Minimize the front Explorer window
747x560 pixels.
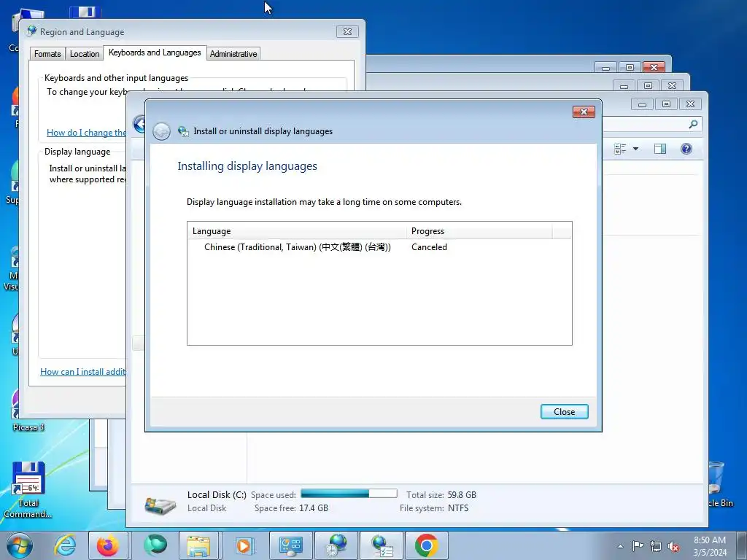642,104
